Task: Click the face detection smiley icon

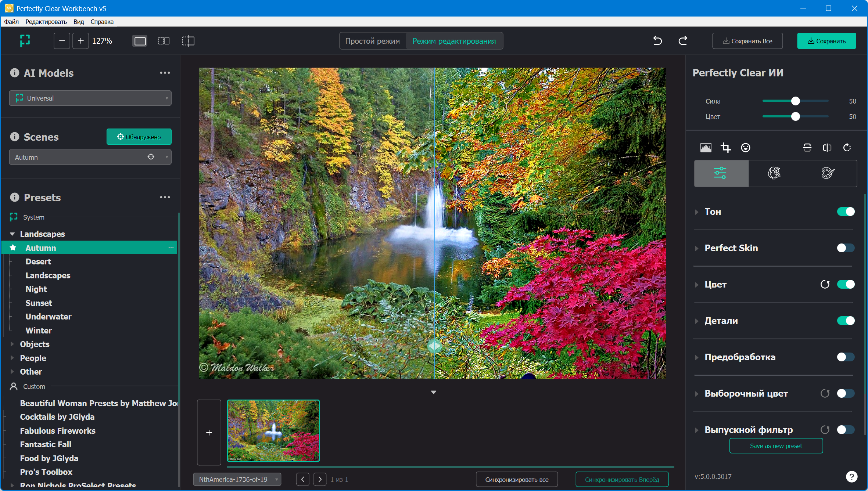Action: 745,148
